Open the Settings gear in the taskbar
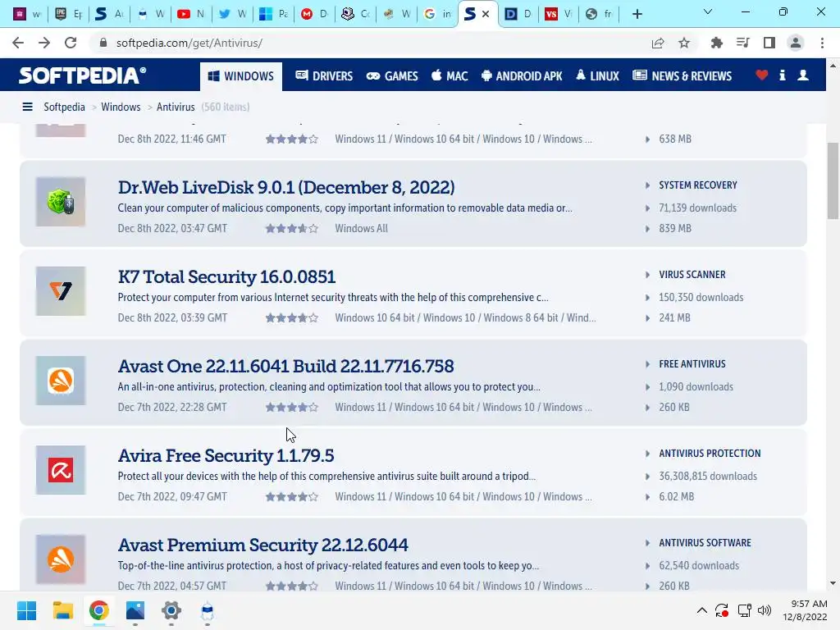The width and height of the screenshot is (840, 630). (171, 610)
